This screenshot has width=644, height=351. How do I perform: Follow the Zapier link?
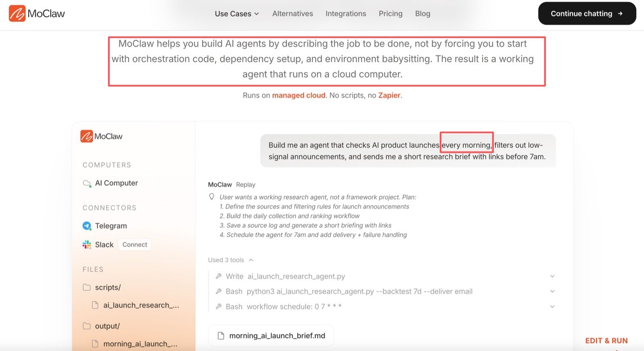click(389, 95)
